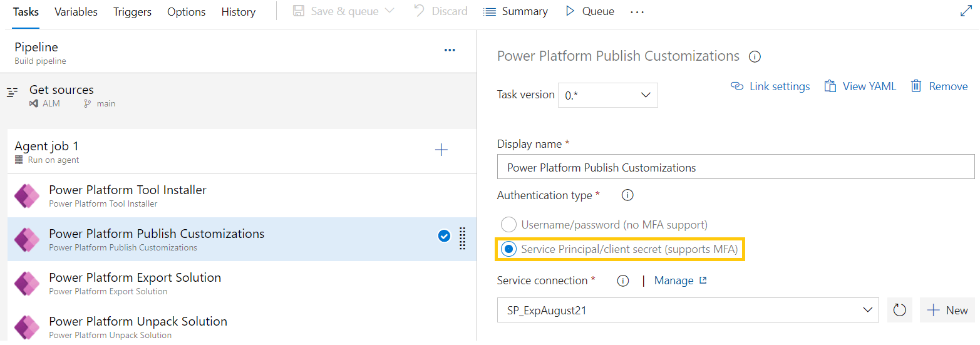Select Service Principal/client secret radio
This screenshot has height=345, width=980.
click(x=509, y=249)
